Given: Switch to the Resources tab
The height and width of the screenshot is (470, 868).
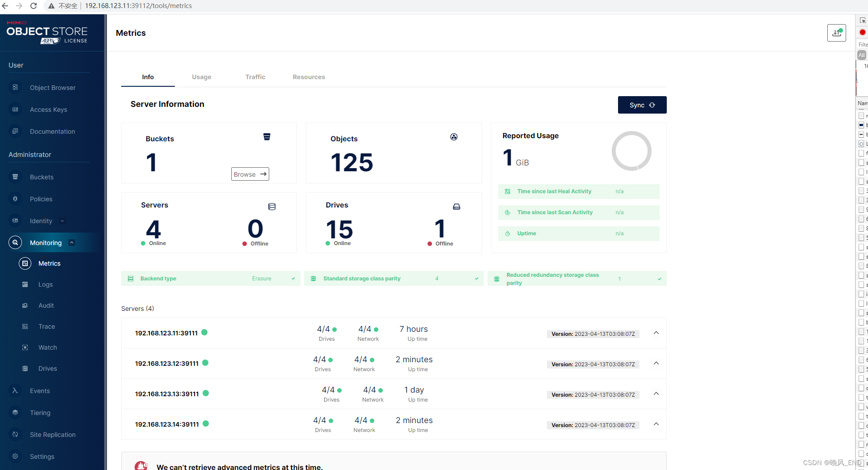Looking at the screenshot, I should point(309,77).
